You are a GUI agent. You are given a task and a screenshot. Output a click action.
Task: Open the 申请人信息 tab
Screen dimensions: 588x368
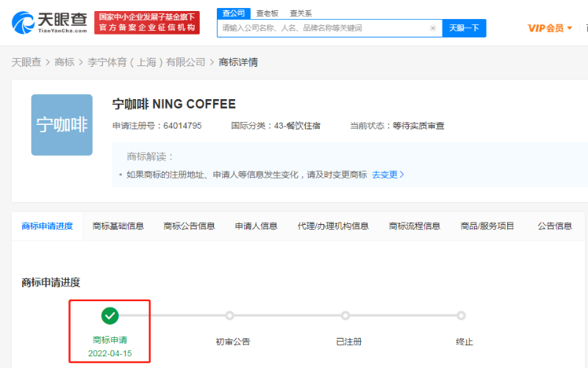point(256,226)
